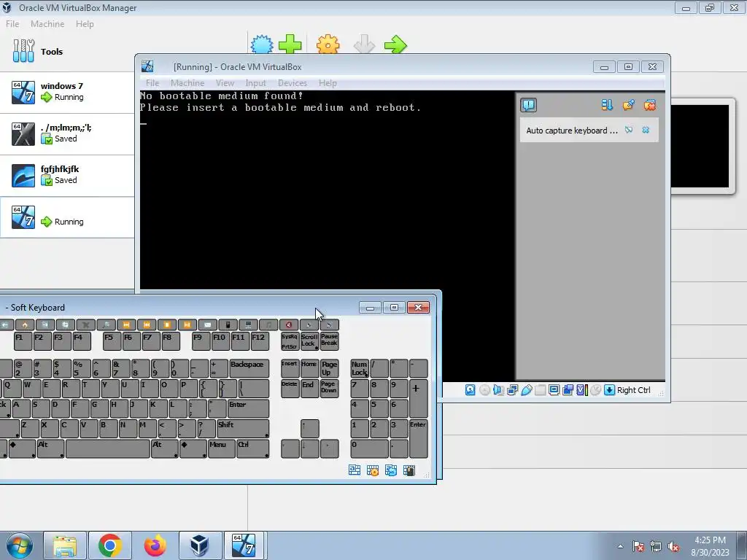The image size is (747, 560).
Task: Click the recording indicator in VM status bar
Action: click(568, 390)
